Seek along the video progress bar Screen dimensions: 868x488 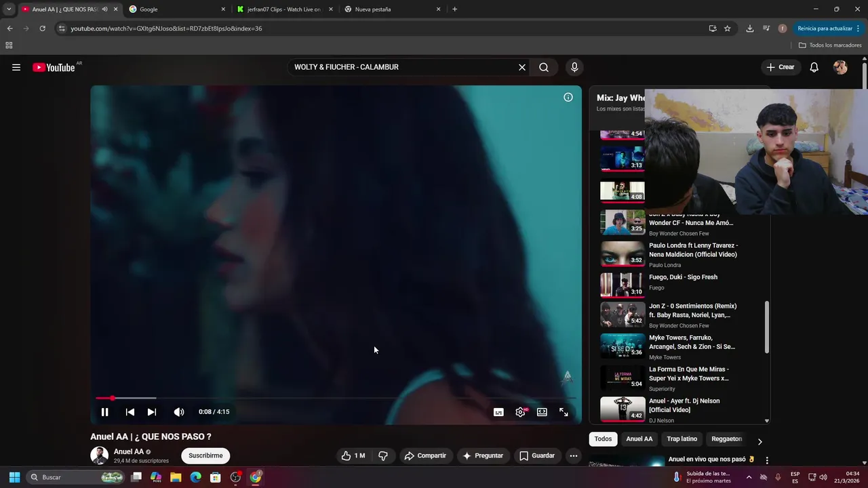pyautogui.click(x=336, y=399)
